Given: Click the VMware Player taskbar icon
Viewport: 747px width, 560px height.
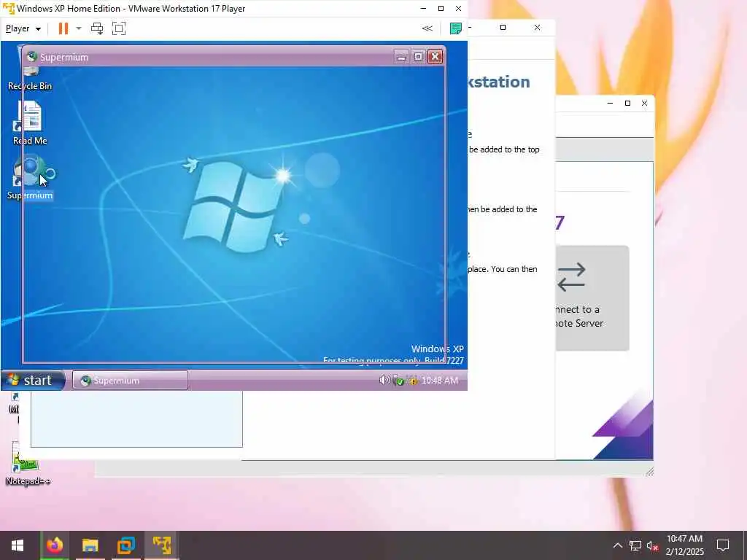Looking at the screenshot, I should [x=162, y=545].
